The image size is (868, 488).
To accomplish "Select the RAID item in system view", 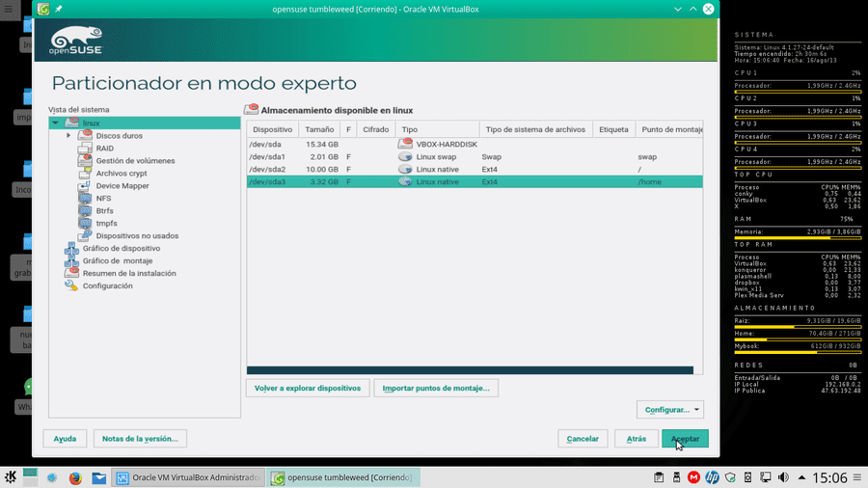I will tap(104, 149).
